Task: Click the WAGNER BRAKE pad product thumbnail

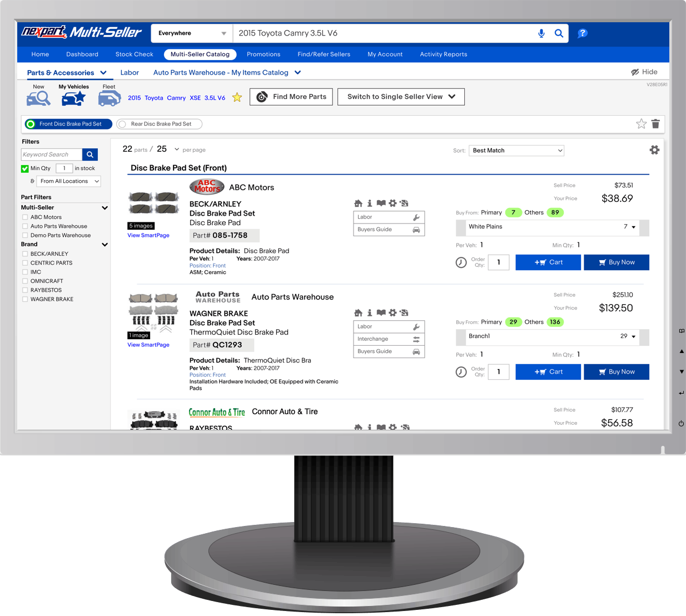Action: click(x=153, y=311)
